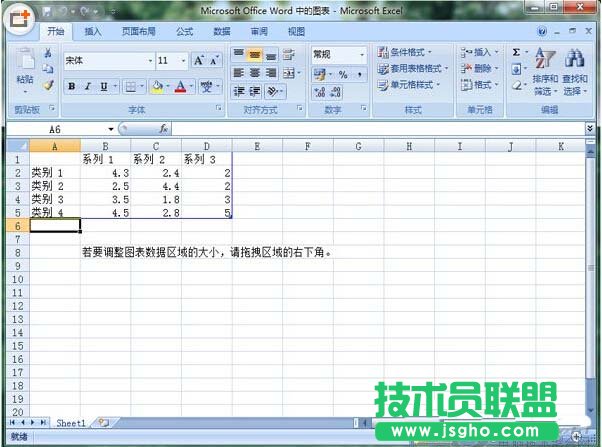The image size is (602, 447).
Task: Insert a new worksheet tab icon
Action: click(103, 422)
